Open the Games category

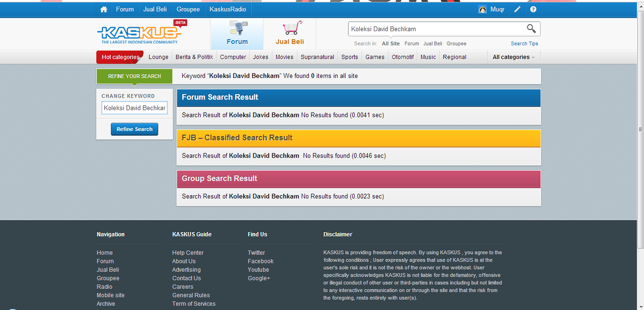click(x=375, y=57)
